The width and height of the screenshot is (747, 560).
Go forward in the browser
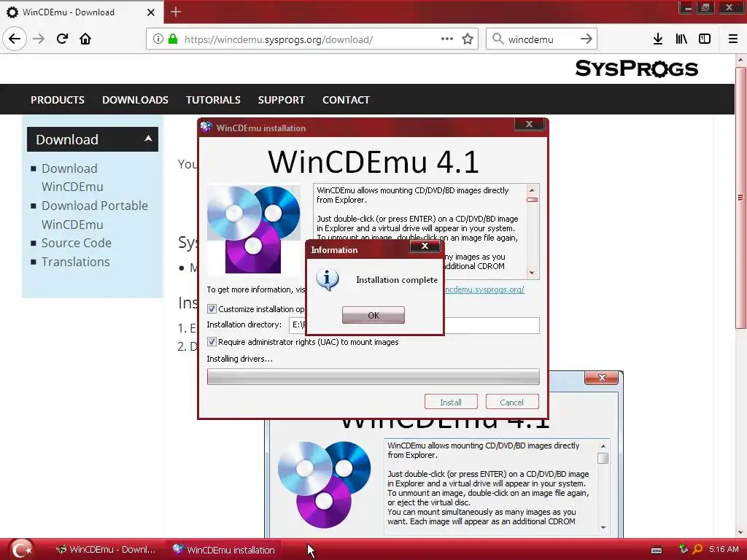click(39, 39)
